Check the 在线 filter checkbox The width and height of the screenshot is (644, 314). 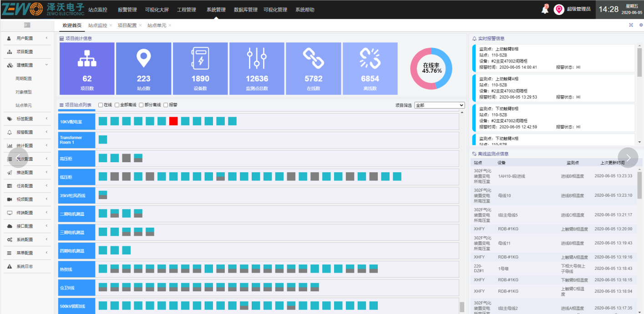click(101, 105)
